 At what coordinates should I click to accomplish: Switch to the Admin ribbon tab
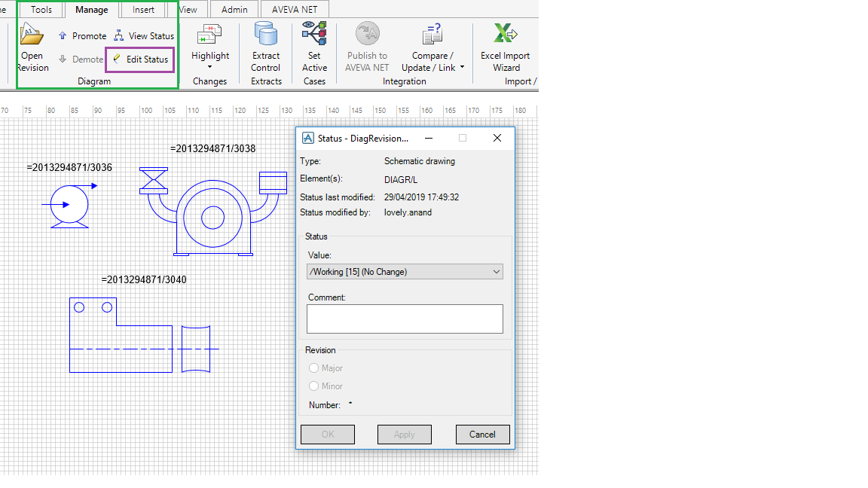(234, 9)
